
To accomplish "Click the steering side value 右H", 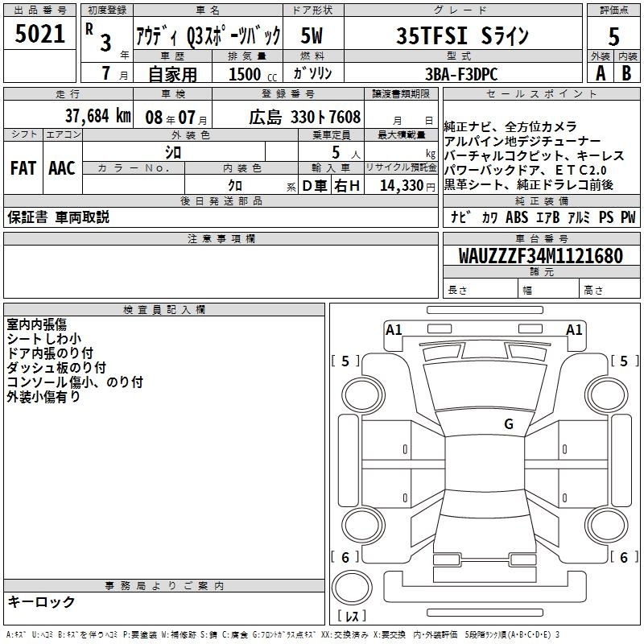I will 347,186.
